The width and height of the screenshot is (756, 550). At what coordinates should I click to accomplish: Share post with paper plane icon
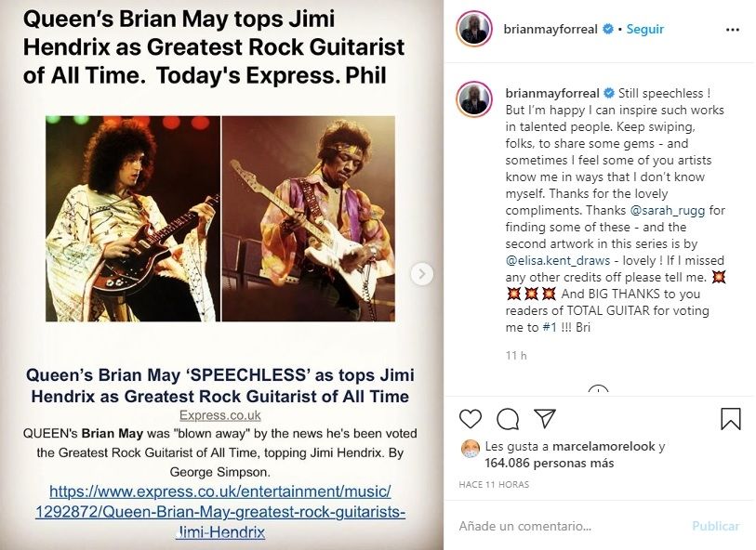544,419
